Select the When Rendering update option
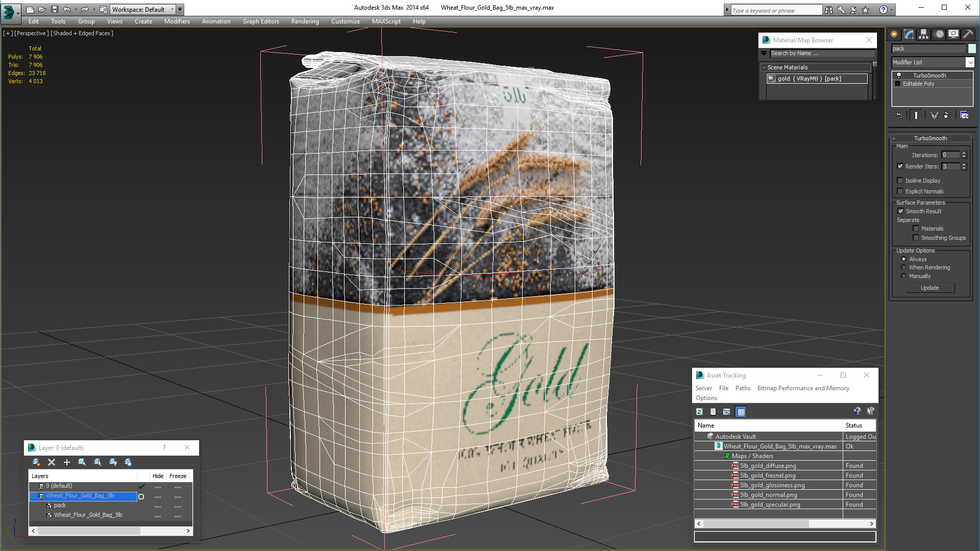 pyautogui.click(x=903, y=267)
